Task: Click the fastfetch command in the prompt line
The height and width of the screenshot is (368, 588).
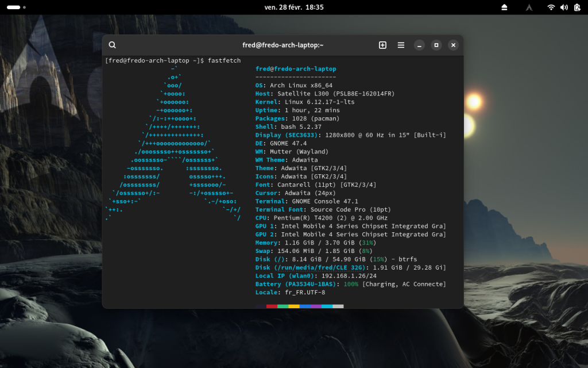Action: tap(225, 60)
